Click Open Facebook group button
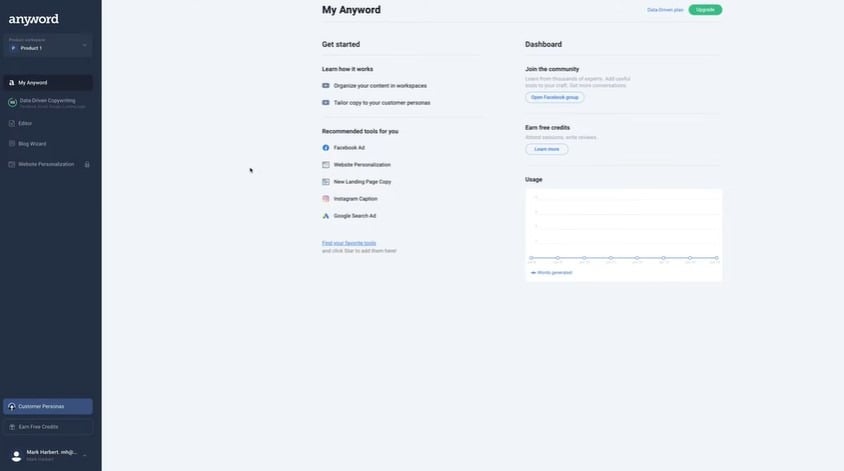Screen dimensions: 844x471 (554, 97)
